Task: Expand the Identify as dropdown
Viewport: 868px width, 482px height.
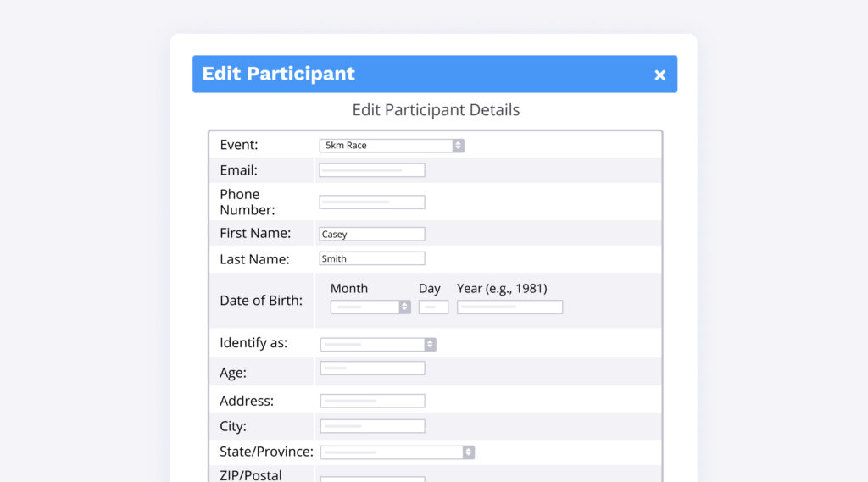Action: [x=371, y=344]
